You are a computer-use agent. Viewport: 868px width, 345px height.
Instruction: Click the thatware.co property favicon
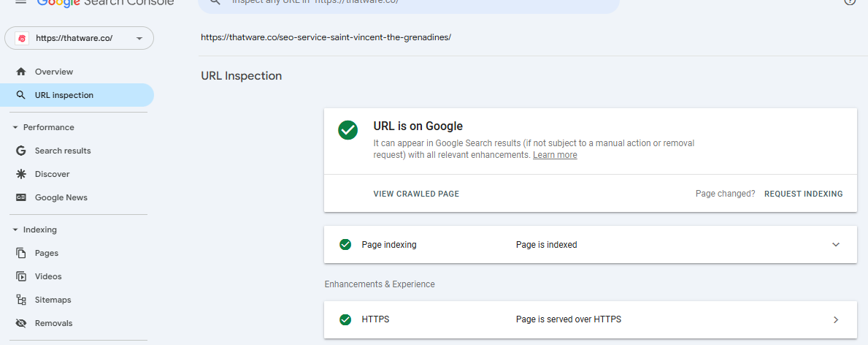[x=22, y=38]
